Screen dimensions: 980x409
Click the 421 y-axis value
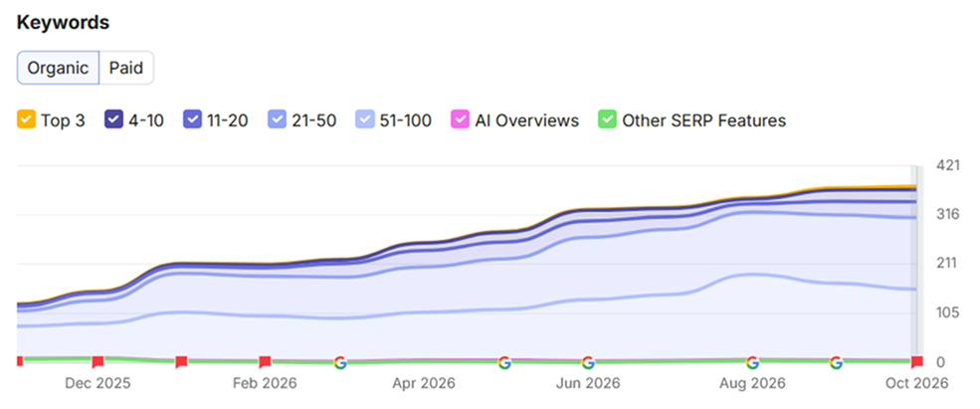point(948,165)
